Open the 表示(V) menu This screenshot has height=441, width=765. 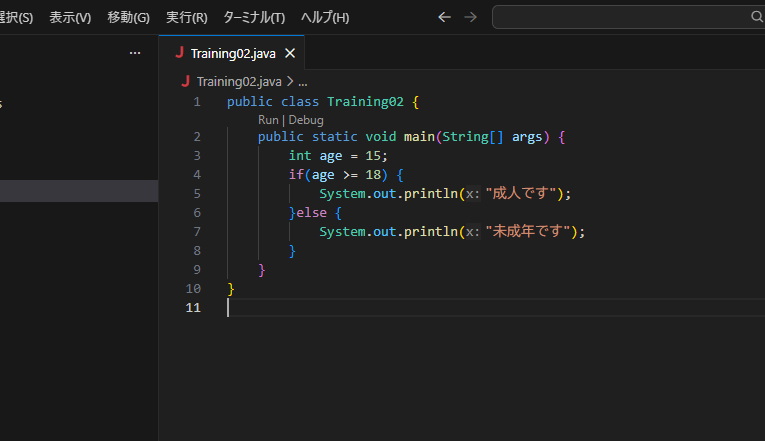click(70, 18)
